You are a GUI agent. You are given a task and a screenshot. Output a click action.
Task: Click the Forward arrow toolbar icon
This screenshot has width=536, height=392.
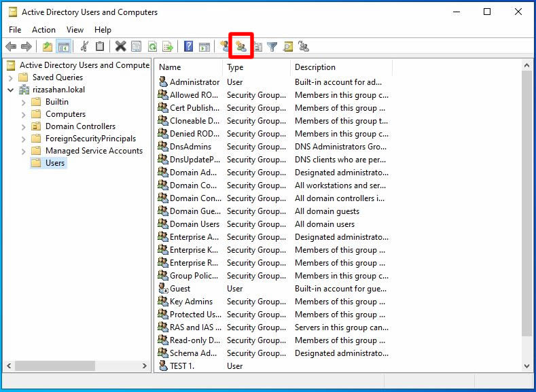(x=26, y=46)
